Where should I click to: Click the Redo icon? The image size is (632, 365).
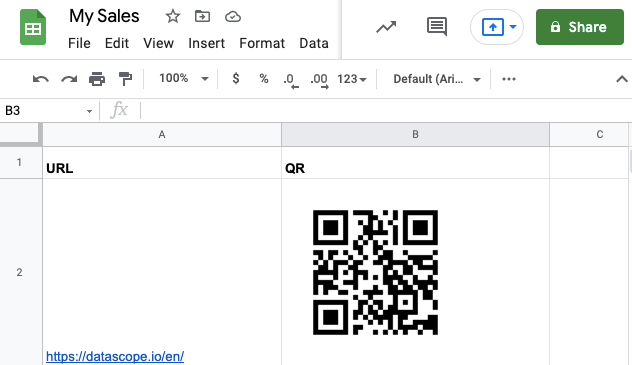[x=69, y=79]
